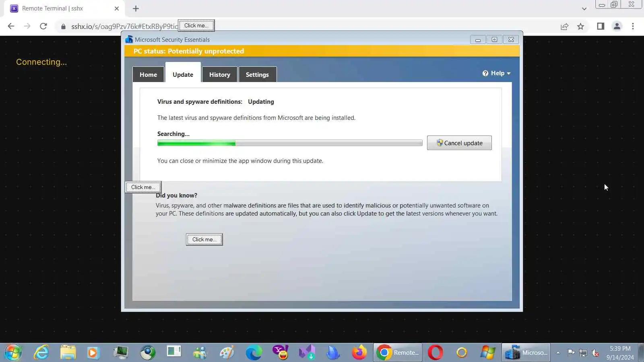Open Action Center flag in system tray

[571, 353]
